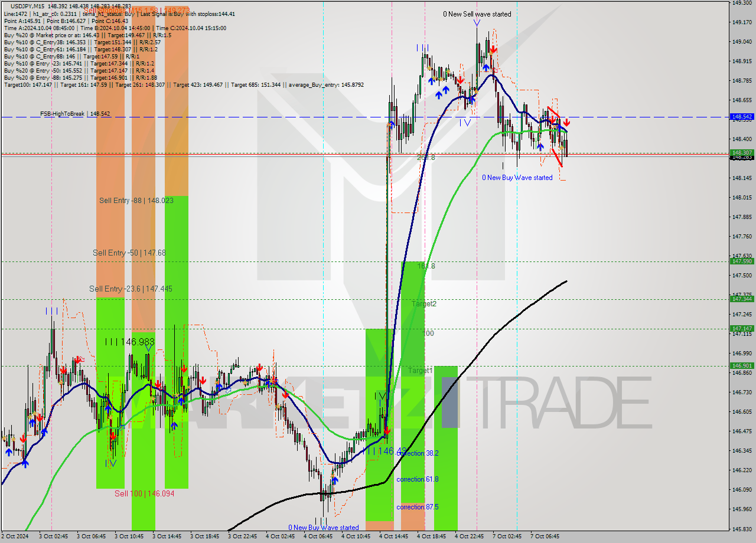Select the '7 Oct 02:45' time axis label

(x=507, y=537)
